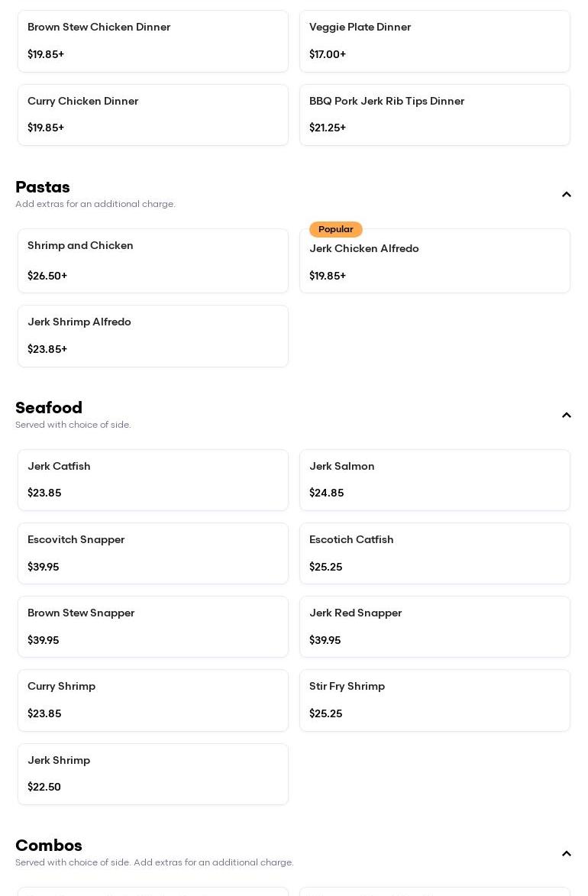Screen dimensions: 588x896
Task: Open the Curry Shrimp item
Action: point(153,700)
